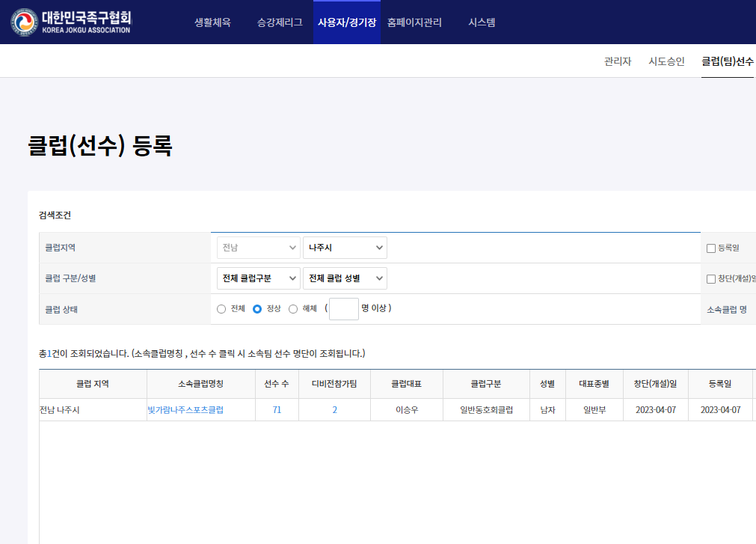Click the 등록일 column header
Image resolution: width=756 pixels, height=544 pixels.
point(720,384)
